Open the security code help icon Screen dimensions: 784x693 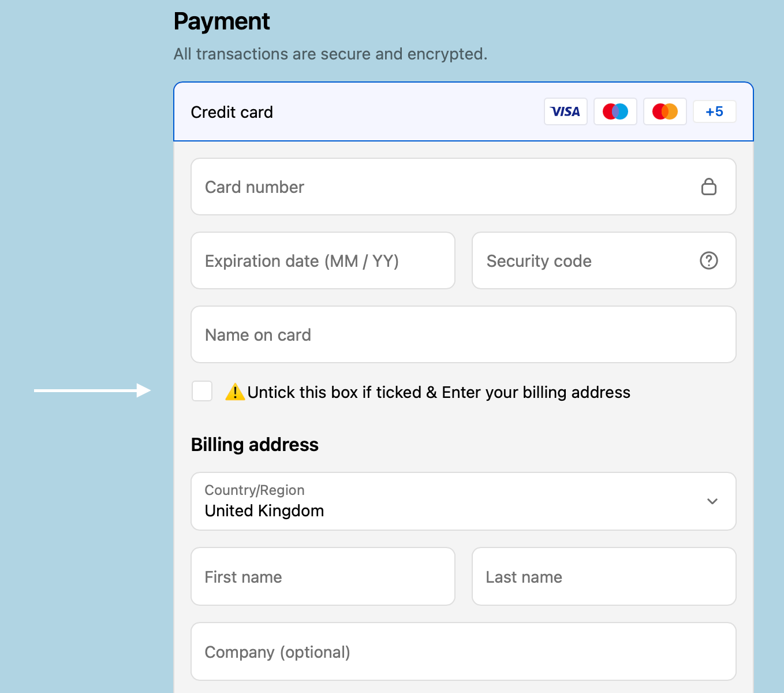[708, 260]
